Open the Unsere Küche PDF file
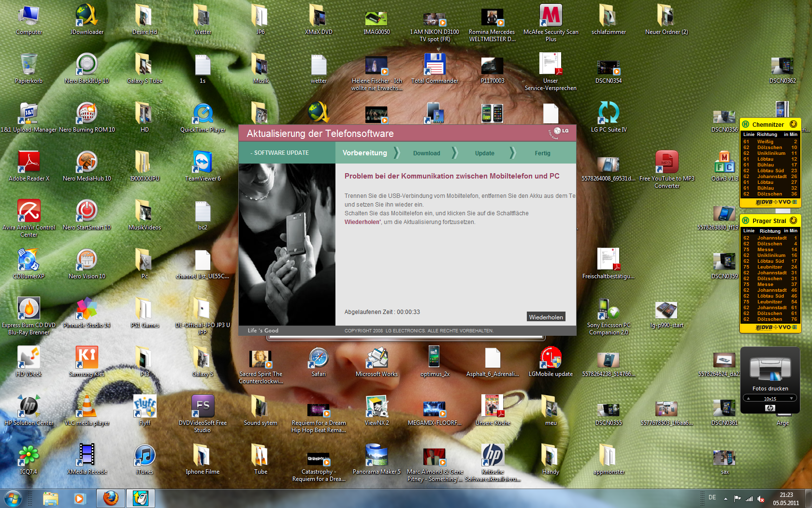This screenshot has height=508, width=812. [493, 410]
